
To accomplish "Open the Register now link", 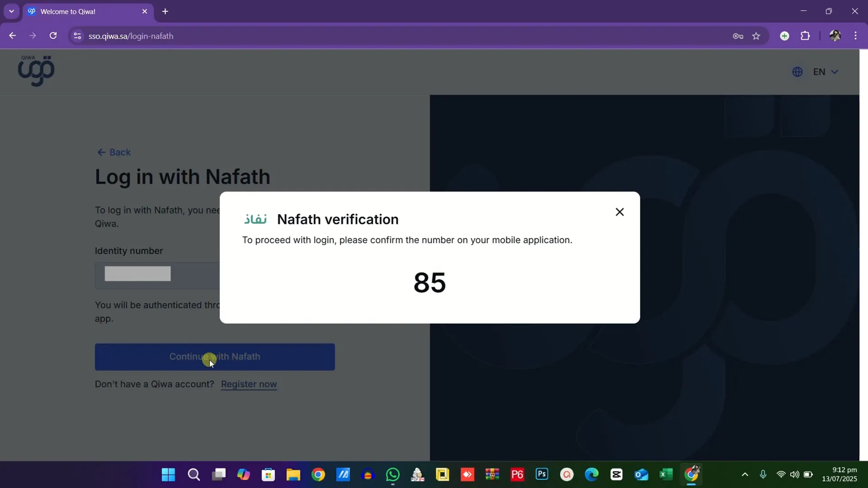I will click(x=249, y=384).
